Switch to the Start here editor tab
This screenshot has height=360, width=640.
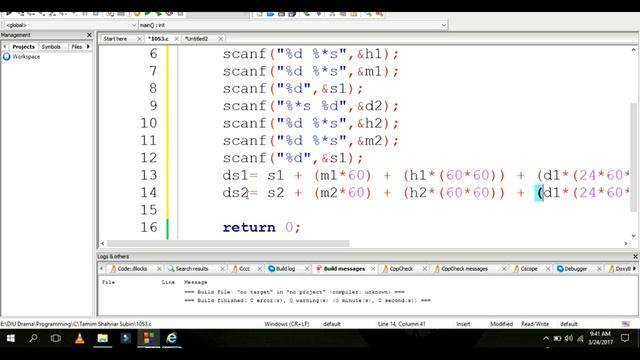[x=116, y=39]
